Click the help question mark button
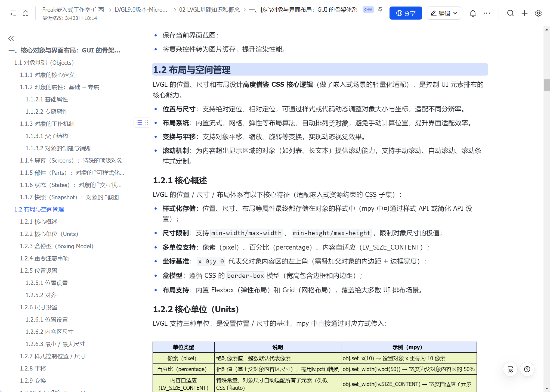 [527, 369]
